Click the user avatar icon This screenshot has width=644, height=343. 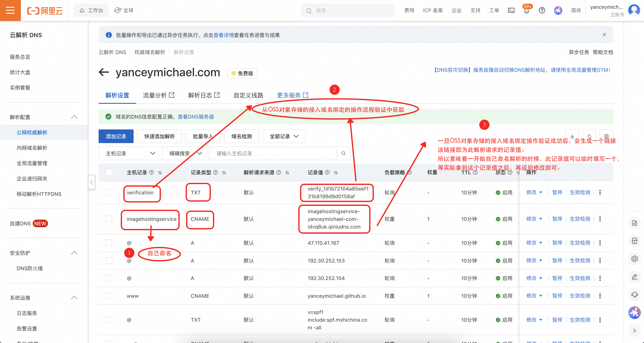pyautogui.click(x=634, y=10)
